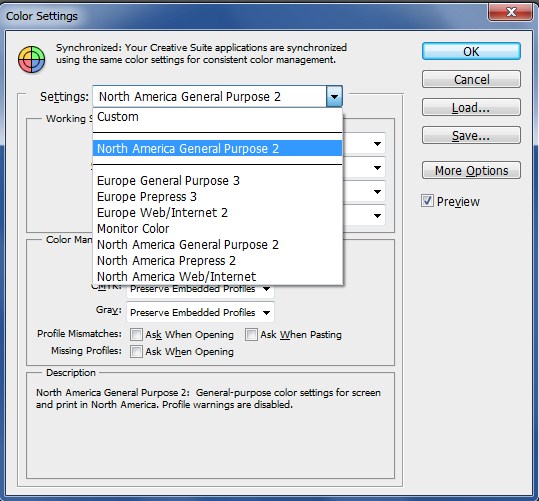This screenshot has width=539, height=501.
Task: Select Monitor Color preset
Action: tap(218, 229)
